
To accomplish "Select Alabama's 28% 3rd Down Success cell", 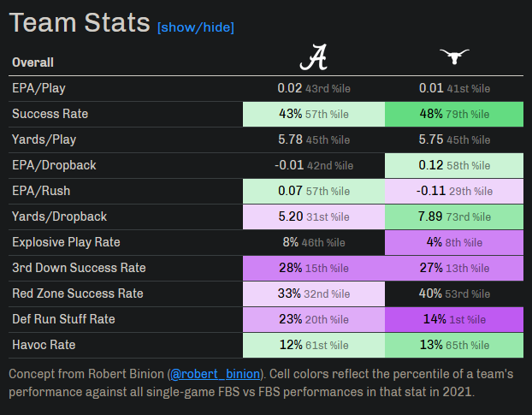I will [x=314, y=268].
